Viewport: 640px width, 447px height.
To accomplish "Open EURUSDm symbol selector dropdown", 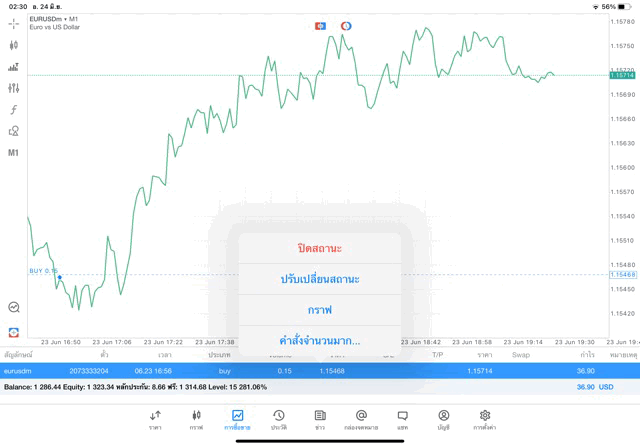I will coord(57,18).
